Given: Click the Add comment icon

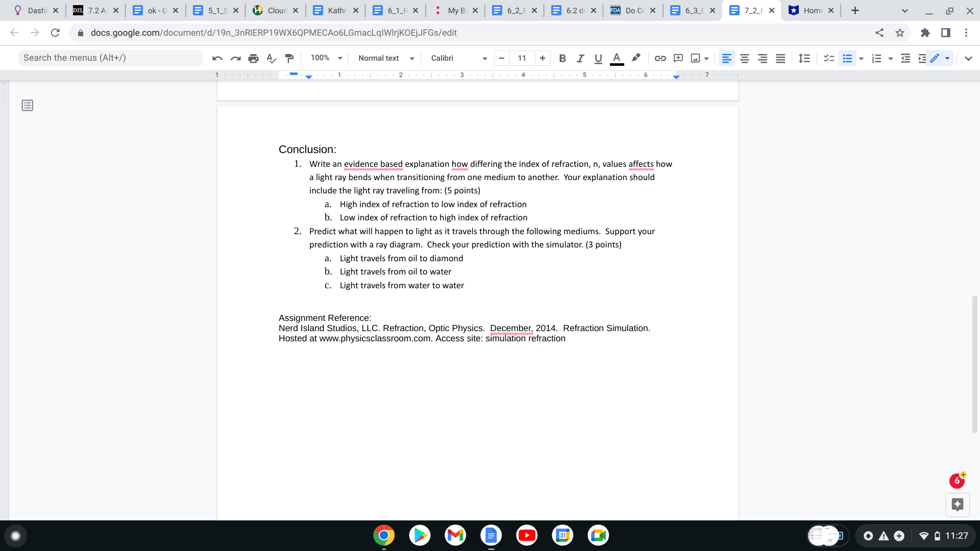Looking at the screenshot, I should [x=678, y=58].
